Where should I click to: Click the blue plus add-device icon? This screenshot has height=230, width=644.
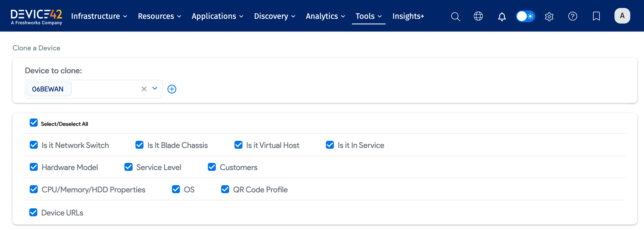tap(172, 89)
